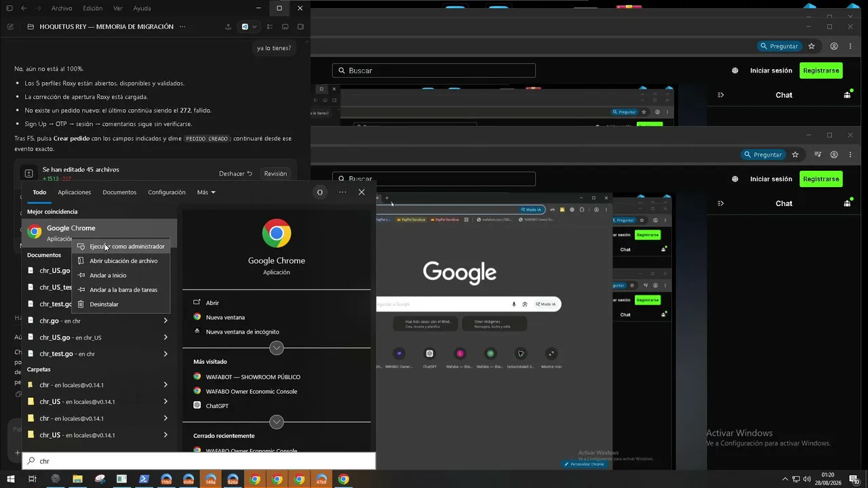Open the taskbar profile icon labeled 826a
This screenshot has width=868, height=488.
point(233,479)
